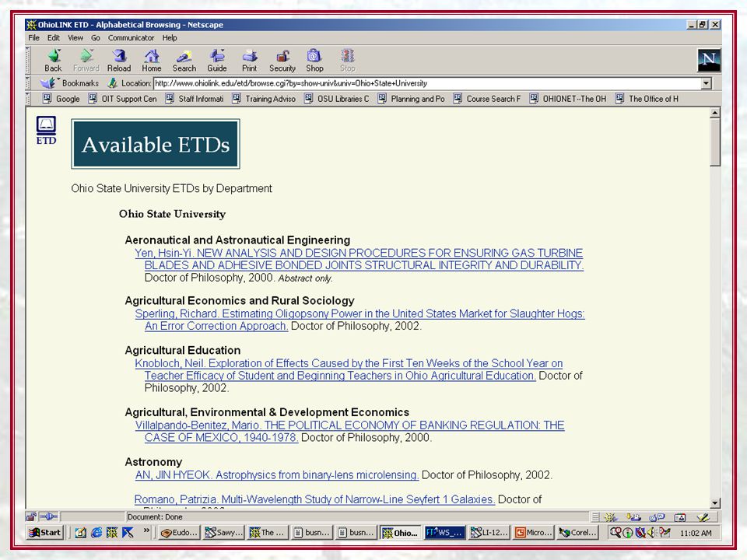Screen dimensions: 747x560
Task: Click the Agricultural Education heading
Action: tap(182, 351)
